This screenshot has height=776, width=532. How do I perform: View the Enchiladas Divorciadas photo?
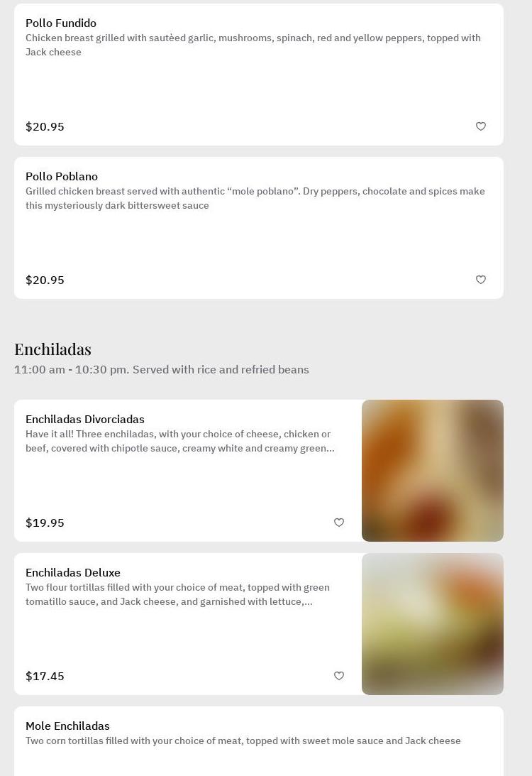tap(433, 471)
